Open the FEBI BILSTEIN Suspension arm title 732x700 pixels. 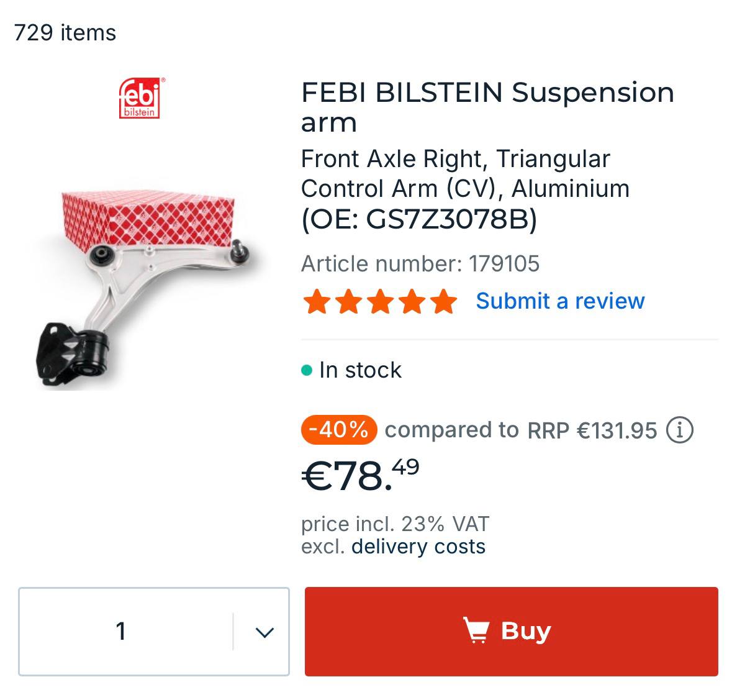pyautogui.click(x=487, y=107)
